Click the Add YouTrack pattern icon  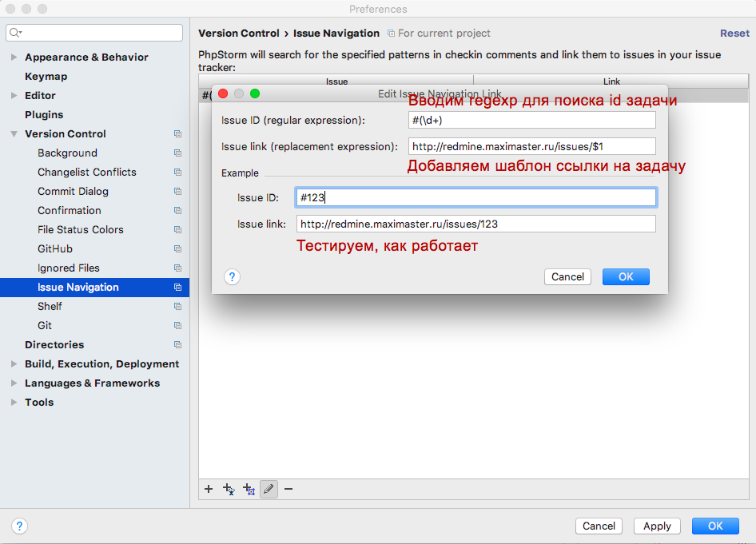pyautogui.click(x=249, y=489)
